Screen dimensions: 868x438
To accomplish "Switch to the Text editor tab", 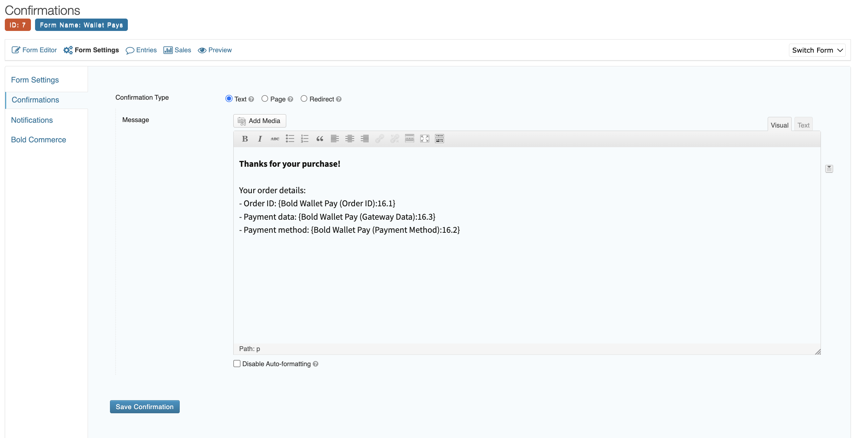I will click(x=804, y=124).
